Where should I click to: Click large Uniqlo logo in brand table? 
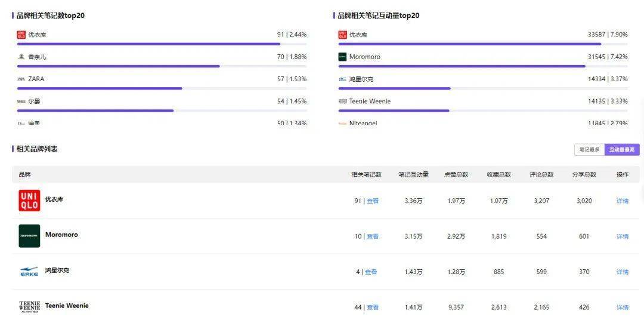pyautogui.click(x=29, y=201)
